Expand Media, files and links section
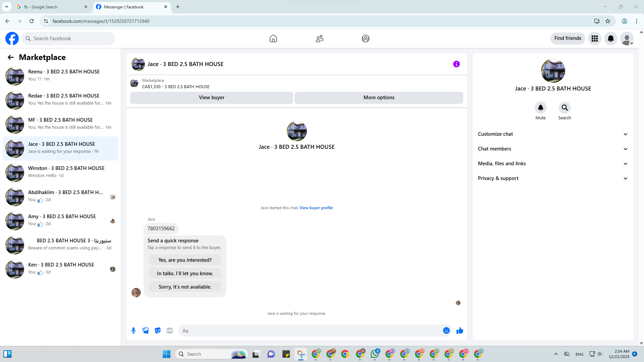This screenshot has width=644, height=362. [x=552, y=164]
